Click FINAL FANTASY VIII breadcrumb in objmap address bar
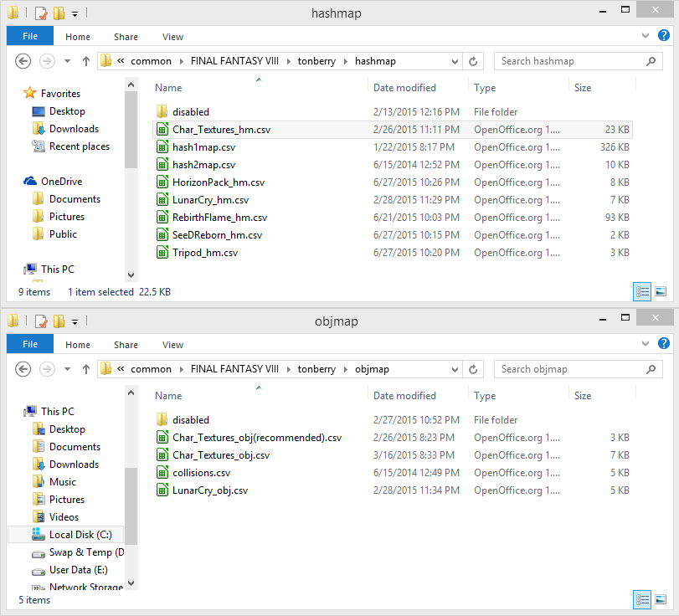The height and width of the screenshot is (616, 679). coord(234,369)
